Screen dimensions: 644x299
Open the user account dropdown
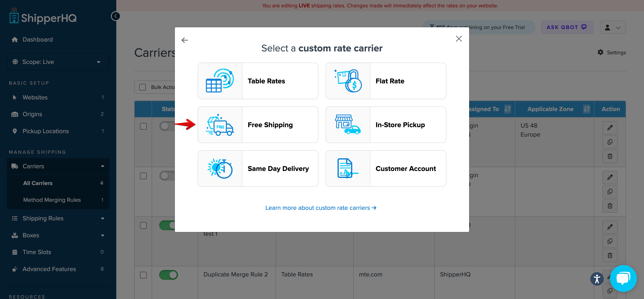(x=612, y=27)
